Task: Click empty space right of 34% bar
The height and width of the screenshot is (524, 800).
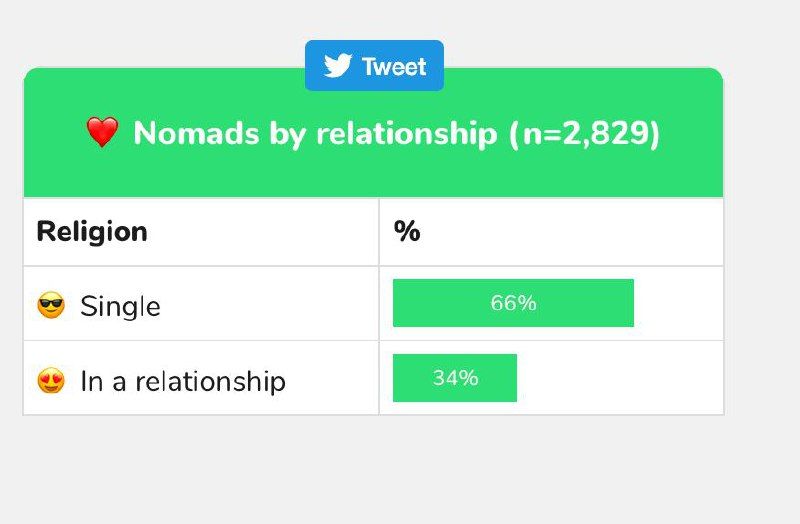Action: [619, 378]
